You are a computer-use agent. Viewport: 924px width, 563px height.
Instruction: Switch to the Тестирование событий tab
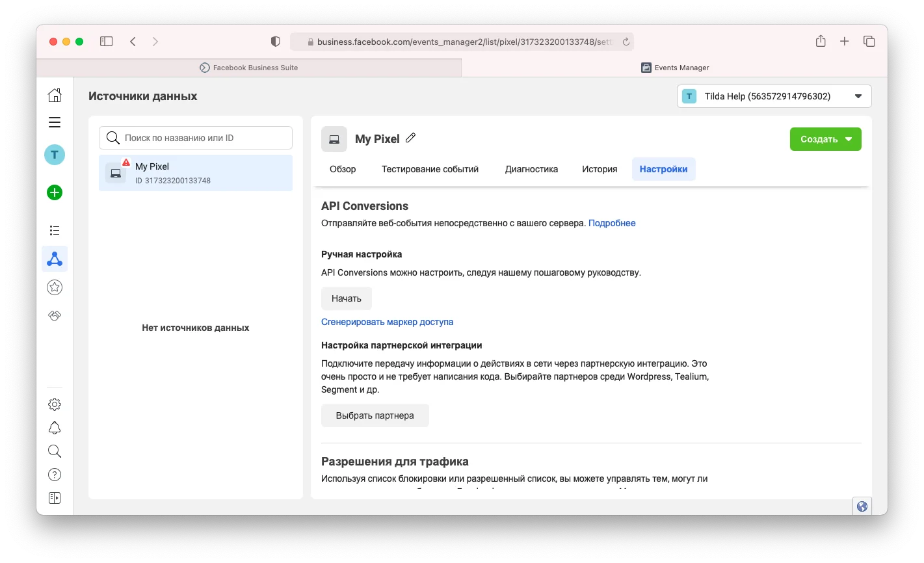coord(430,169)
